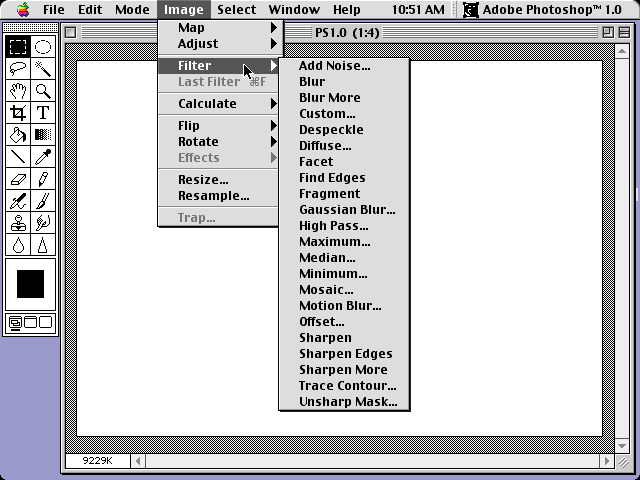Screen dimensions: 640x480
Task: Choose Offset... filter
Action: point(344,322)
